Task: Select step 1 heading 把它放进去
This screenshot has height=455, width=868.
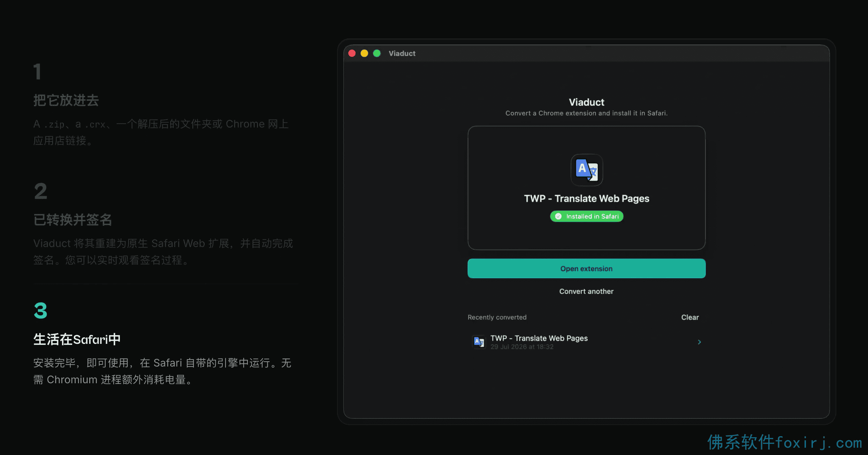Action: [66, 100]
